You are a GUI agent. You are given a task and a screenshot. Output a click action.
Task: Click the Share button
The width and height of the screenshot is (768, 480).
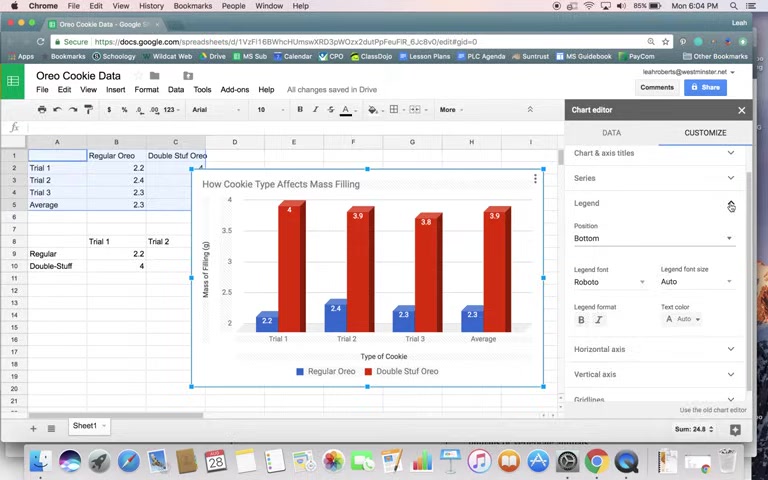705,87
